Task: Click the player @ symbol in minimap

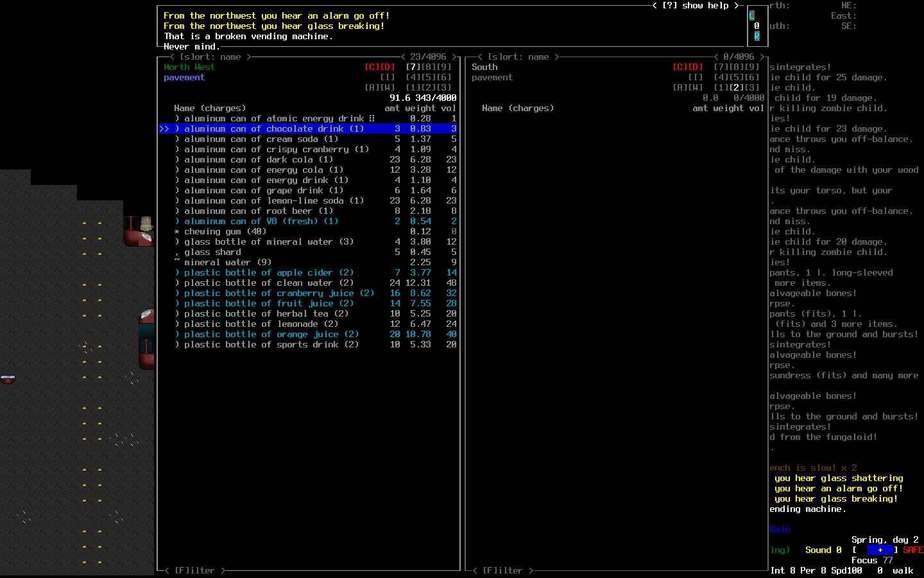Action: pos(757,26)
